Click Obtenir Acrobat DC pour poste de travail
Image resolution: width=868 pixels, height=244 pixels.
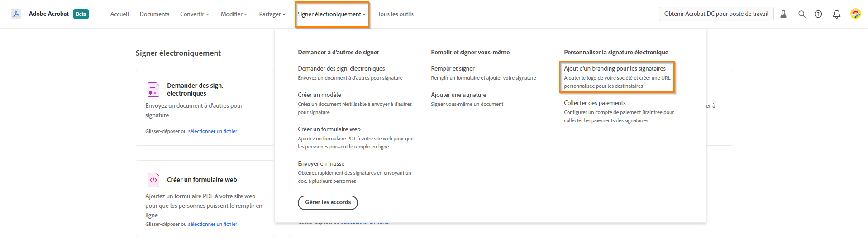(x=716, y=14)
